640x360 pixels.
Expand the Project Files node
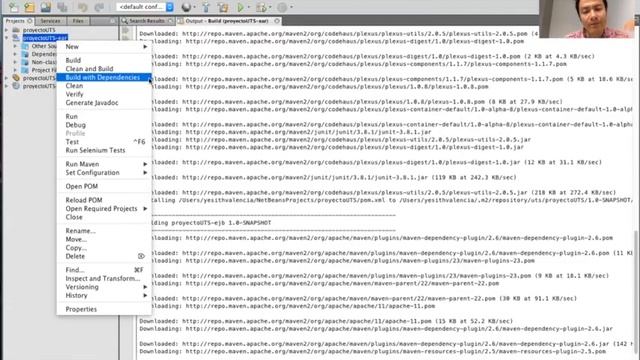(15, 70)
